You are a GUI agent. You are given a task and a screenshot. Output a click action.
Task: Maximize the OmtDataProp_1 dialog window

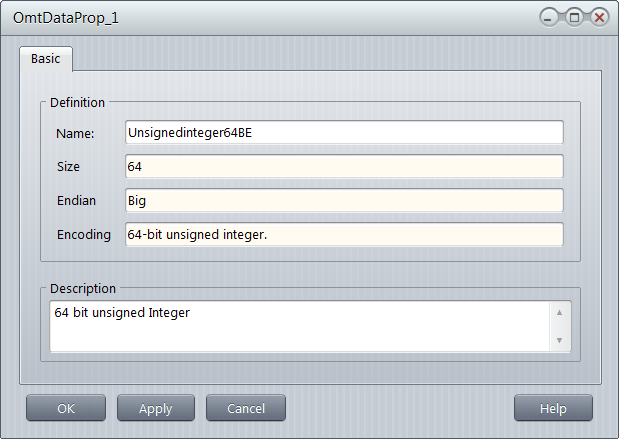[576, 17]
